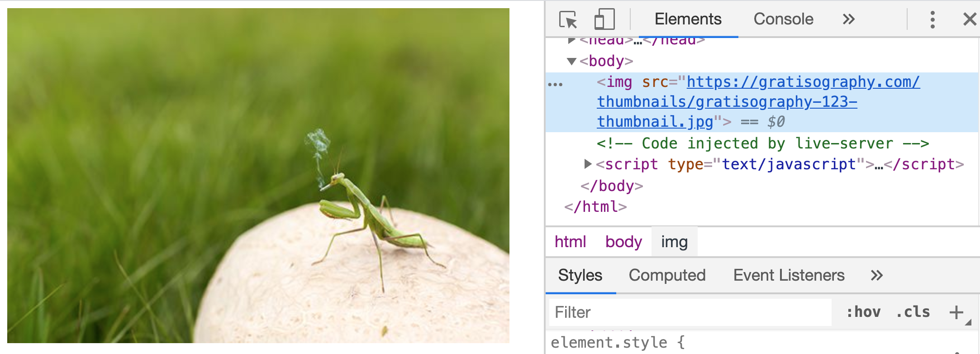The height and width of the screenshot is (354, 980).
Task: Open the Styles tab
Action: (580, 275)
